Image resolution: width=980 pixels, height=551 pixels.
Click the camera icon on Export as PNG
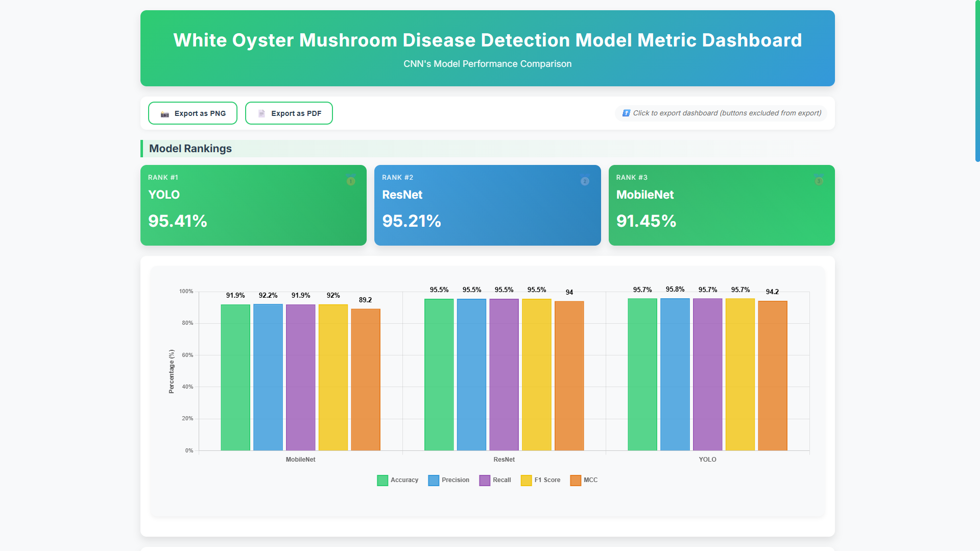[165, 114]
